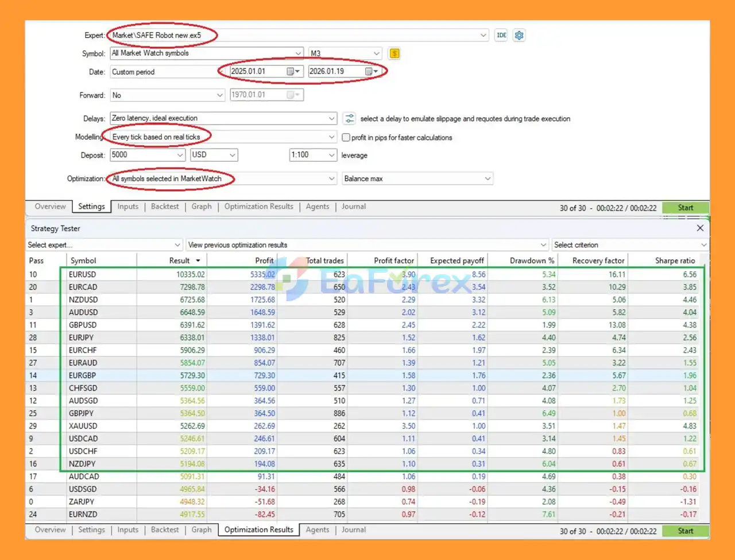Open the start date calendar picker
The image size is (735, 560).
[x=293, y=72]
